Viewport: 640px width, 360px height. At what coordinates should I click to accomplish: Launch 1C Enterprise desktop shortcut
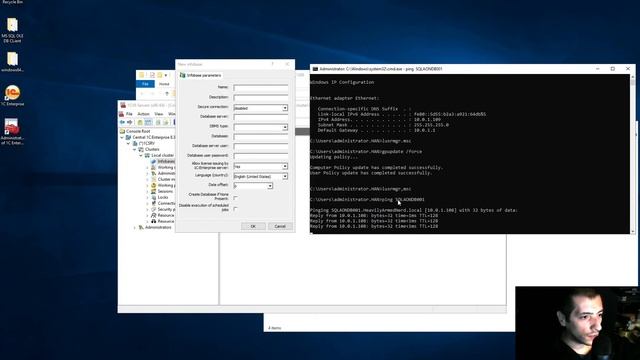(12, 96)
